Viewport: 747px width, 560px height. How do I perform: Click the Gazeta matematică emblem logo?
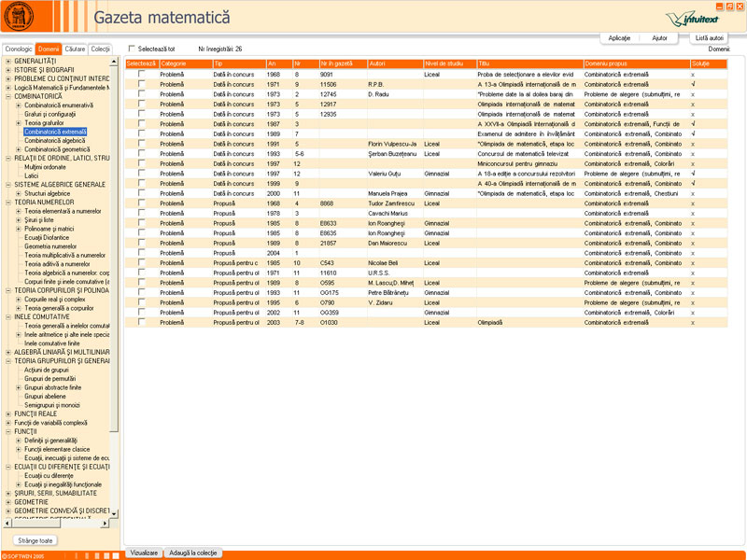pos(19,16)
